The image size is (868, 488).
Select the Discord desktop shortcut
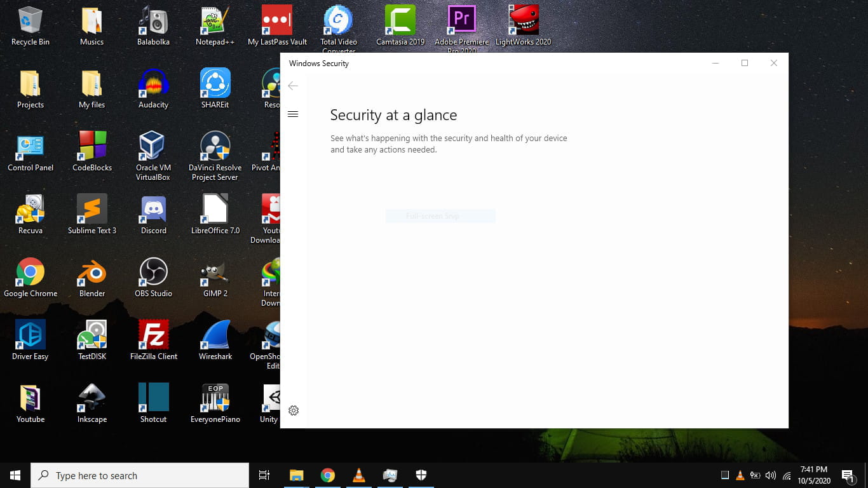click(153, 215)
